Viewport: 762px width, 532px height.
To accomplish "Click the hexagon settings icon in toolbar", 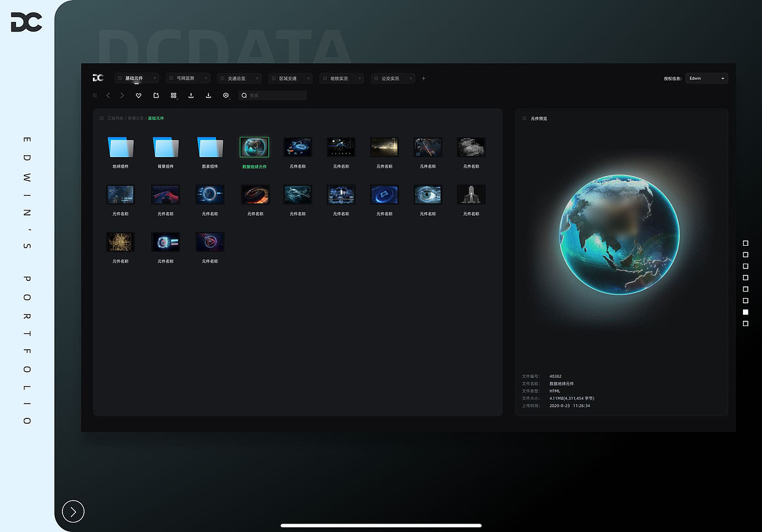I will 226,95.
